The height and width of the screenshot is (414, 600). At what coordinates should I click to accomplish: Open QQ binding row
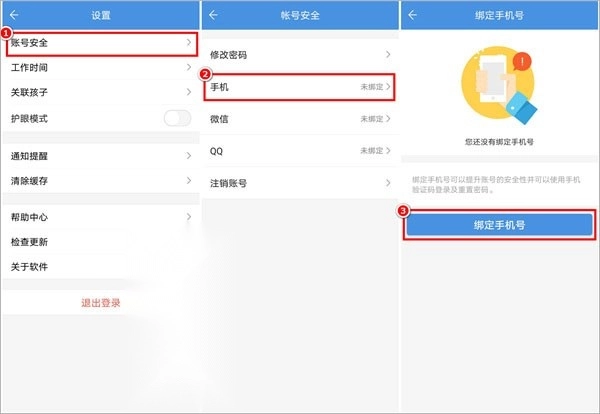click(x=299, y=151)
